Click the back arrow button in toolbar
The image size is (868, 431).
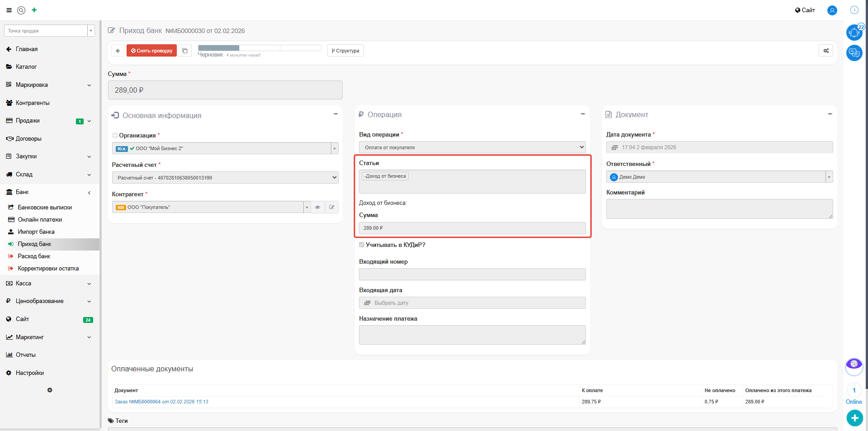(118, 51)
